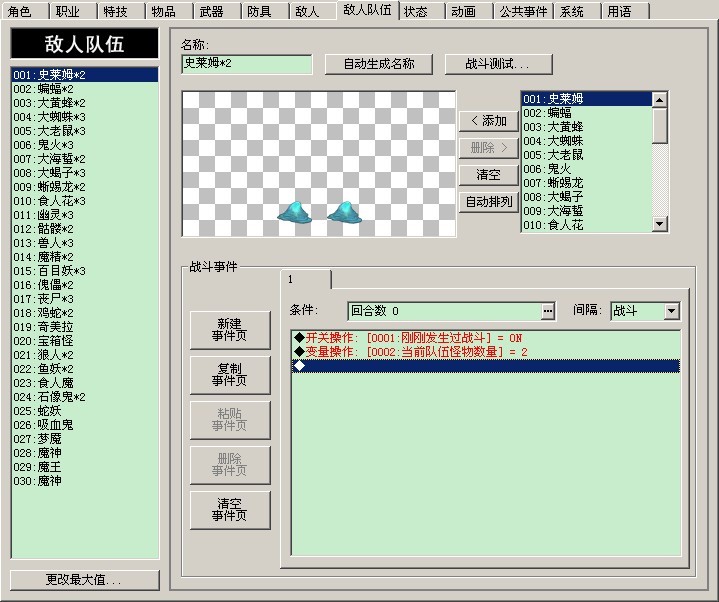This screenshot has height=602, width=719.
Task: Switch to the 职业 tab
Action: pyautogui.click(x=73, y=11)
